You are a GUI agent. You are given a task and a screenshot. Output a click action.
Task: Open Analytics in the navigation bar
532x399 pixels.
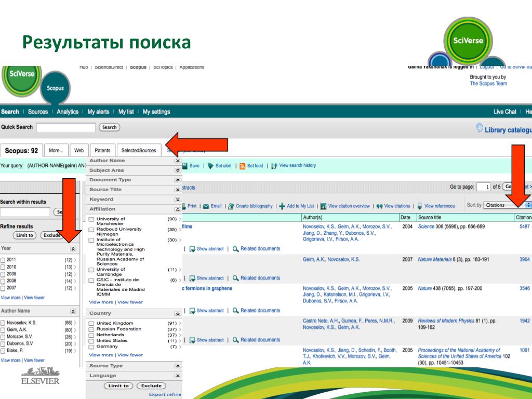click(x=68, y=112)
